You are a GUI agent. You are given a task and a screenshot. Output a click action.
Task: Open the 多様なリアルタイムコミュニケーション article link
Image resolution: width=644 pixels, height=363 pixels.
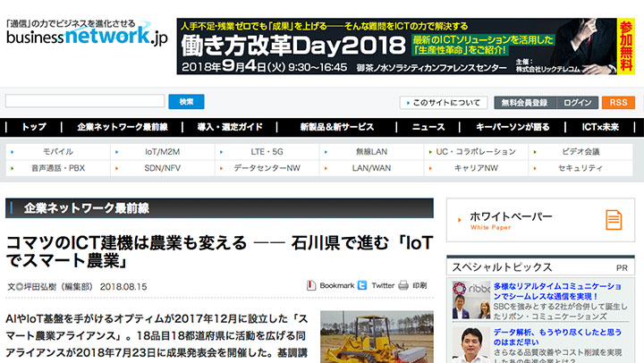(557, 291)
